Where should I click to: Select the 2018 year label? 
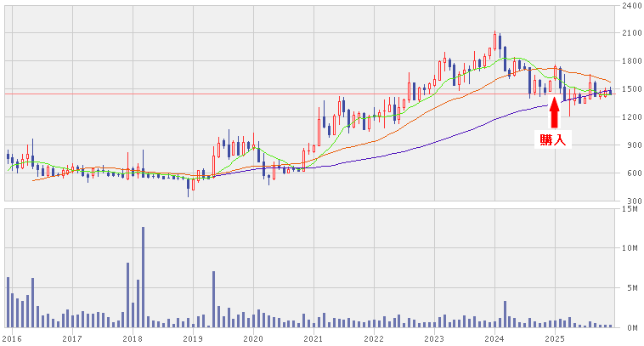133,338
